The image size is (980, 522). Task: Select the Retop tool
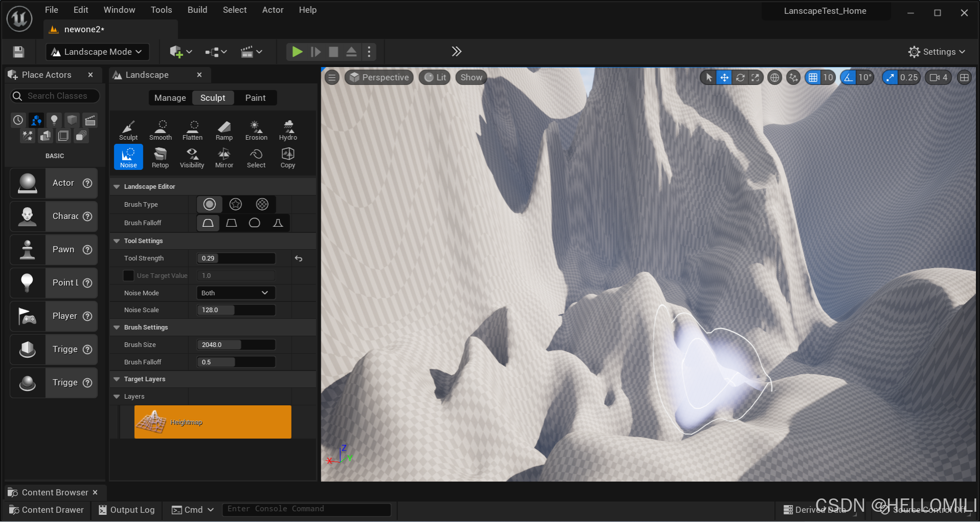(160, 157)
